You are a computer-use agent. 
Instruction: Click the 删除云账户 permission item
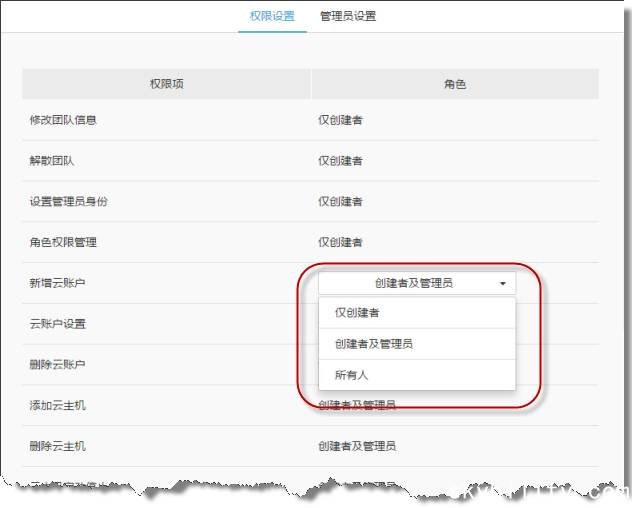point(57,364)
